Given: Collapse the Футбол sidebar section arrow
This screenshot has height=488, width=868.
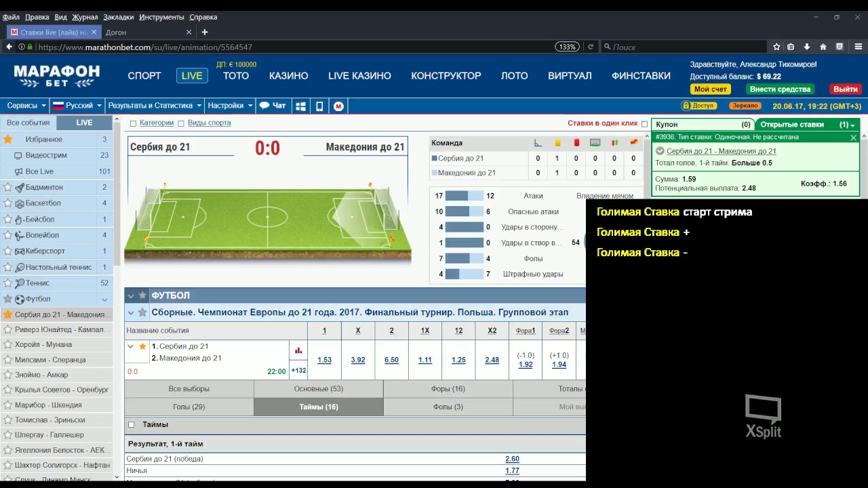Looking at the screenshot, I should click(104, 299).
